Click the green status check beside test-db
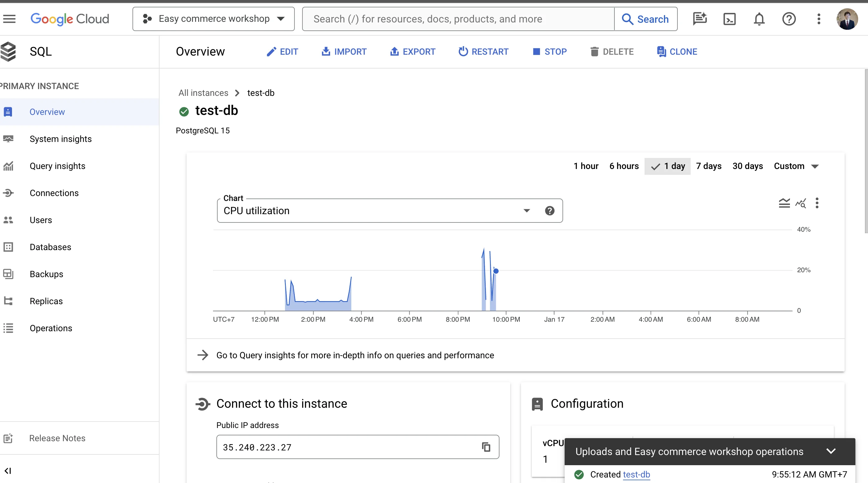Image resolution: width=868 pixels, height=483 pixels. point(184,112)
